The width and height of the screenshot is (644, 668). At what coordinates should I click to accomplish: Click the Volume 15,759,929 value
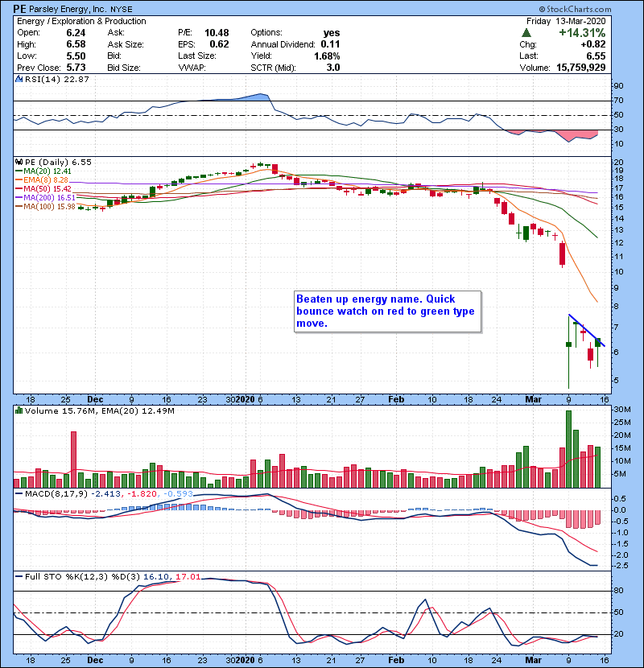click(581, 68)
